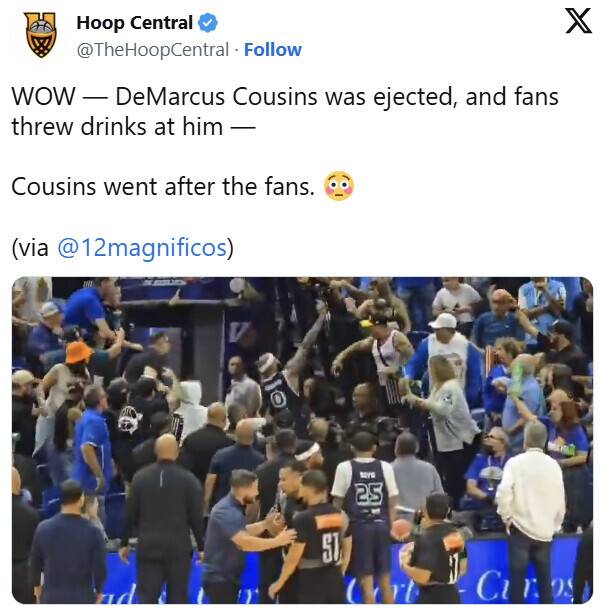
Task: Click the Hoop Central profile avatar
Action: [40, 34]
